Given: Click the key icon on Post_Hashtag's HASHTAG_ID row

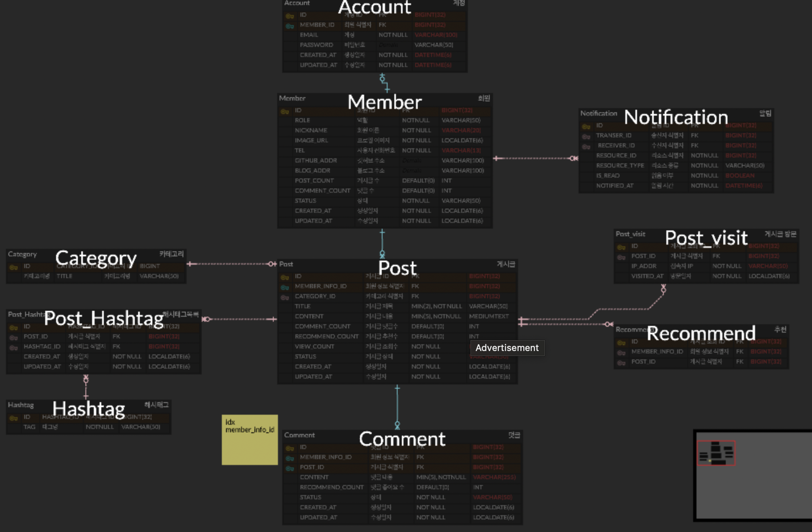Looking at the screenshot, I should point(15,346).
